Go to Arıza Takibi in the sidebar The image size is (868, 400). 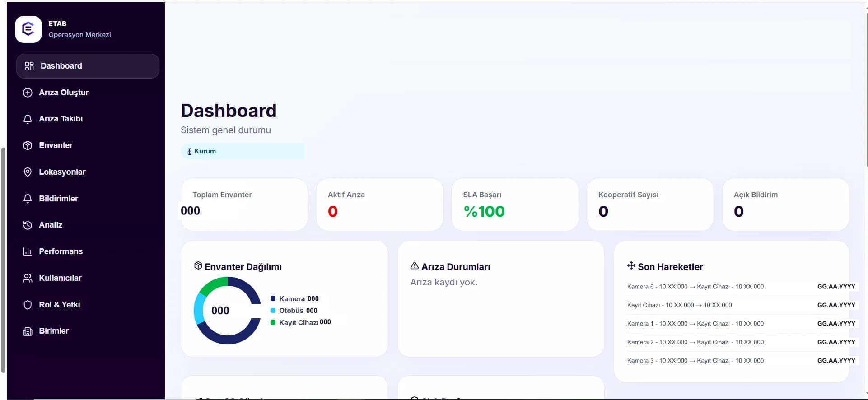point(88,119)
